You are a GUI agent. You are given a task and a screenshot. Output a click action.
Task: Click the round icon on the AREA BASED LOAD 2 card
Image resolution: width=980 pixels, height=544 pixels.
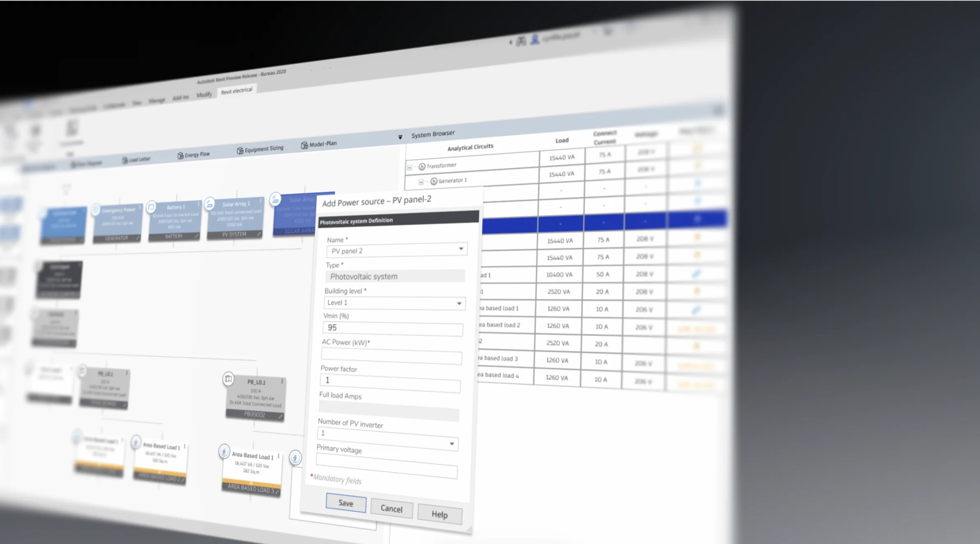tap(136, 443)
